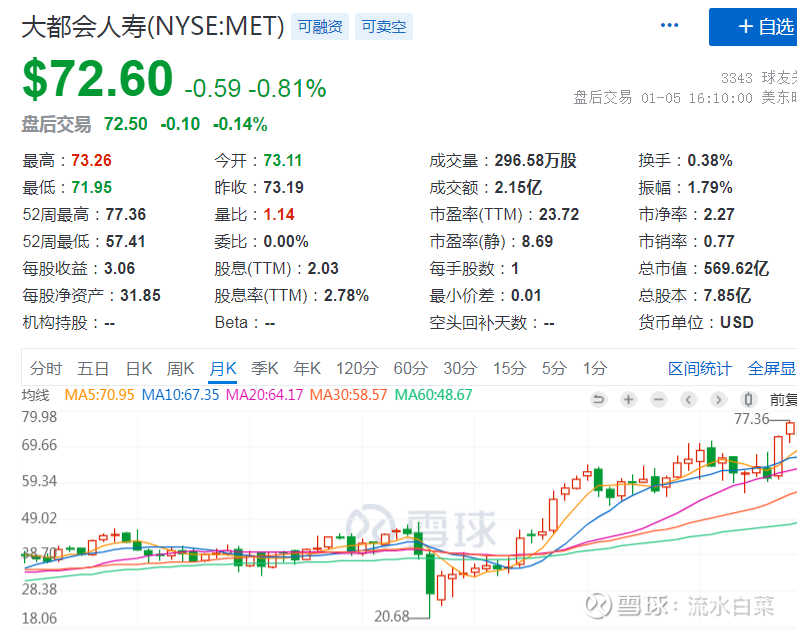
Task: Zoom in chart with plus icon
Action: (x=629, y=400)
